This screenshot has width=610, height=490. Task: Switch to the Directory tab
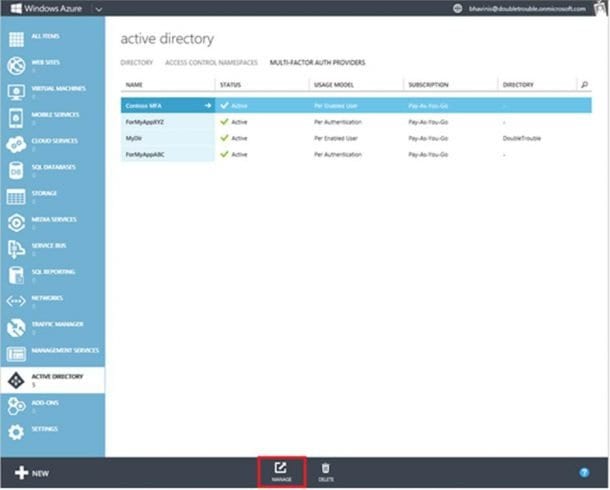tap(137, 62)
